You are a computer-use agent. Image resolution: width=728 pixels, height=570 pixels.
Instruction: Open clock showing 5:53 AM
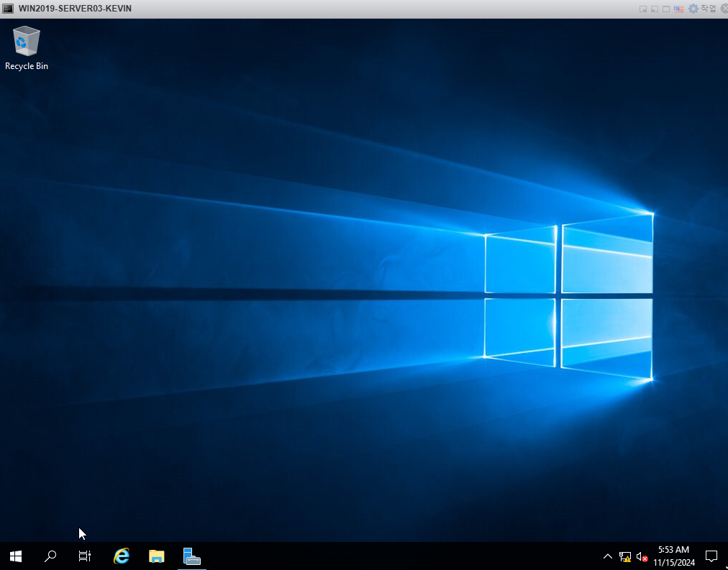point(673,556)
